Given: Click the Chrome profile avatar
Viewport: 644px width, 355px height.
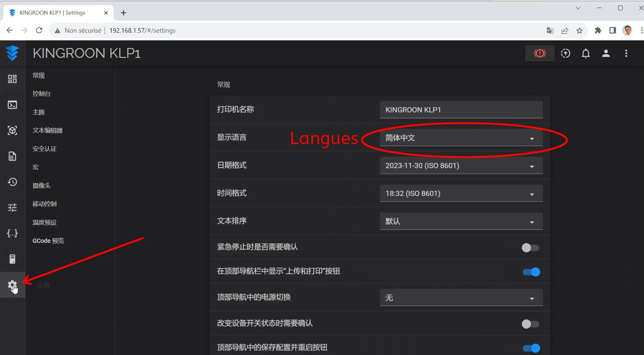Looking at the screenshot, I should (x=628, y=30).
